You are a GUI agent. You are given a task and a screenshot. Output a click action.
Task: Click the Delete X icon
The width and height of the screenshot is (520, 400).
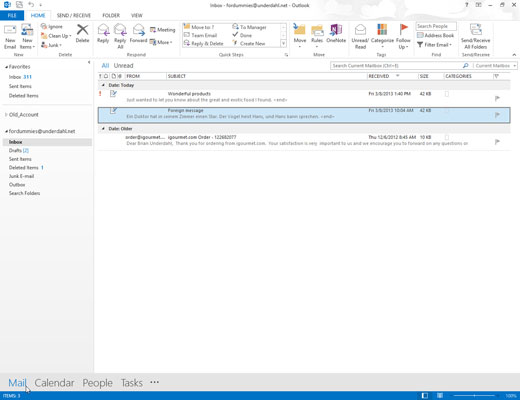(82, 30)
